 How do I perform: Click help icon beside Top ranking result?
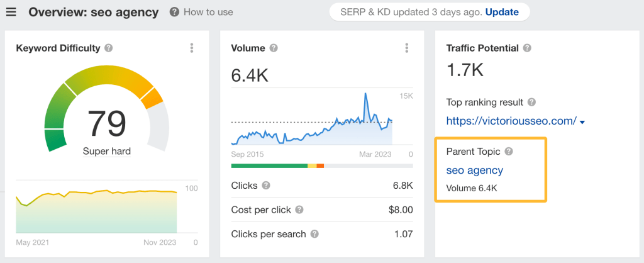tap(531, 102)
